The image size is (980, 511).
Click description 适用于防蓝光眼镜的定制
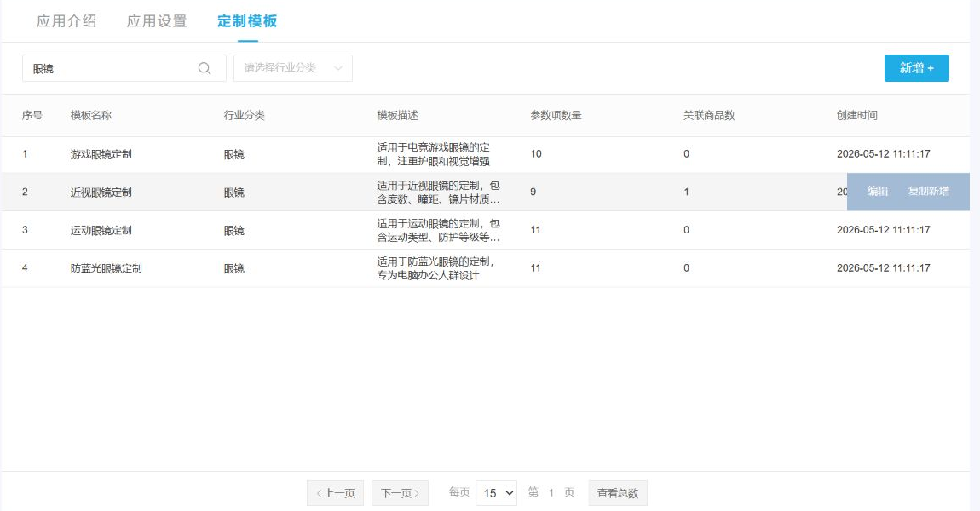tap(435, 268)
